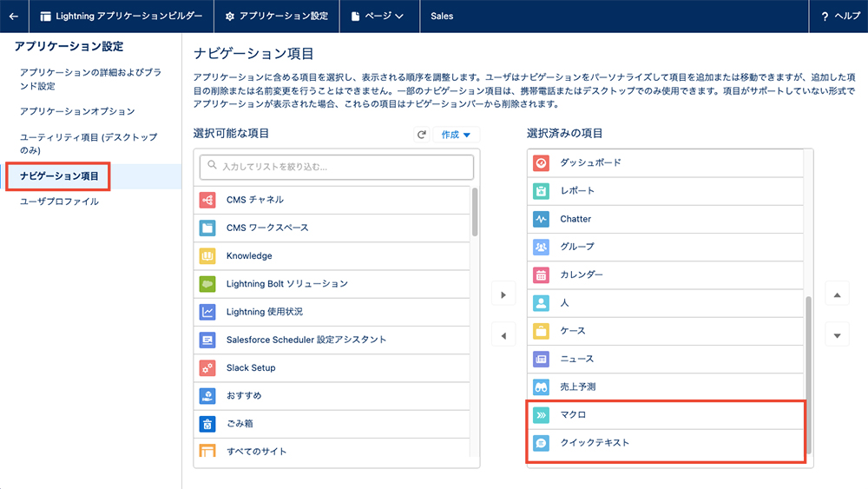This screenshot has height=489, width=868.
Task: Click the Chatter icon in selected items
Action: 541,219
